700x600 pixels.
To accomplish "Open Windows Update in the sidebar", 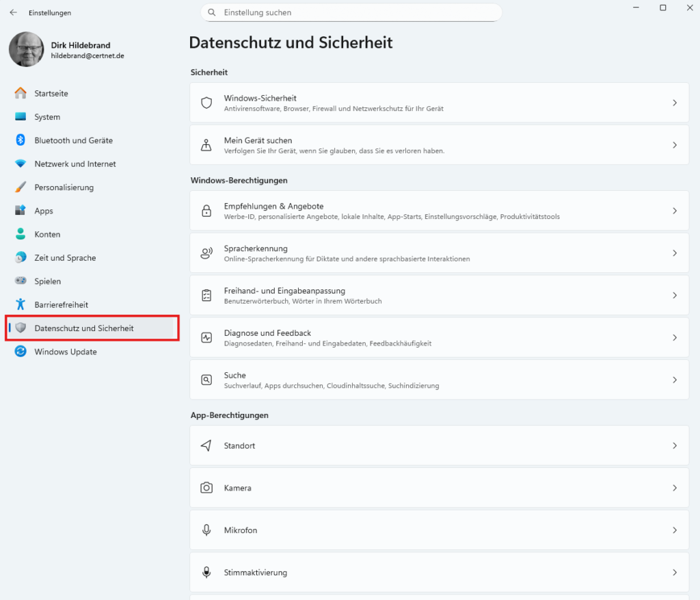I will (66, 352).
